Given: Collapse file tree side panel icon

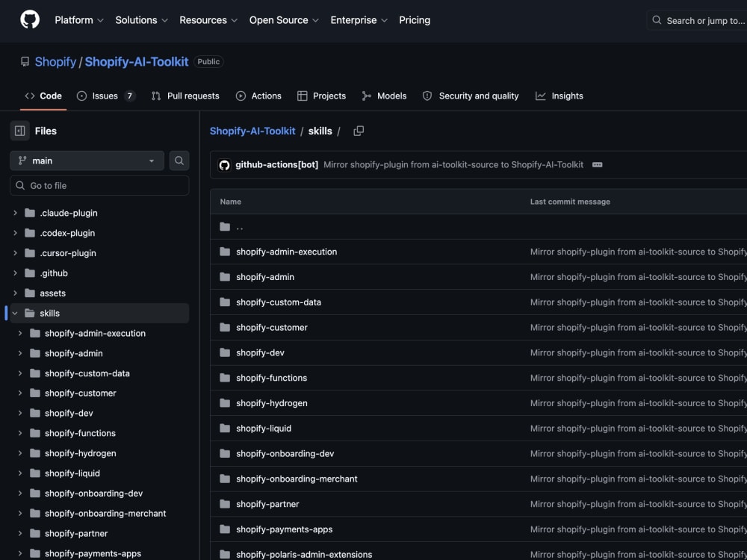Looking at the screenshot, I should point(20,131).
